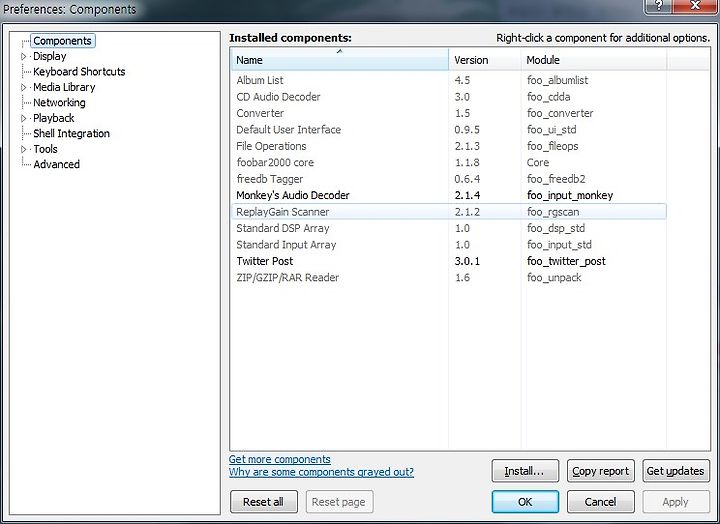Open the Playback preferences page
The width and height of the screenshot is (720, 524).
click(x=53, y=118)
